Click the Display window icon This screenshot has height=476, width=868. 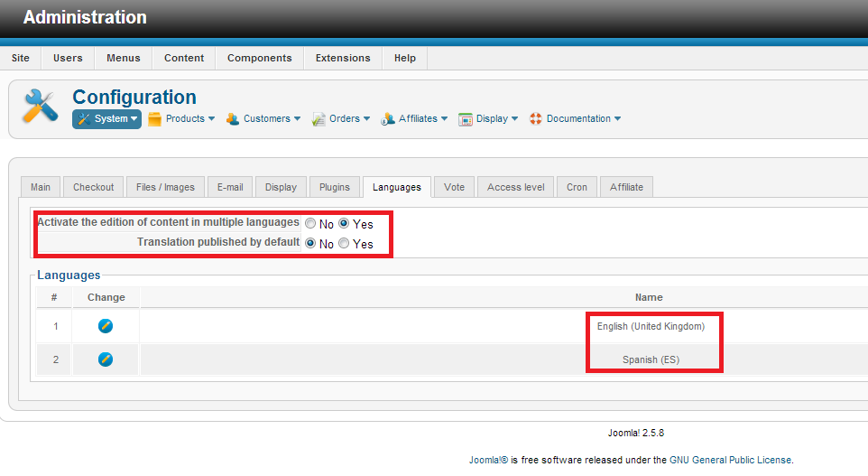(x=465, y=119)
